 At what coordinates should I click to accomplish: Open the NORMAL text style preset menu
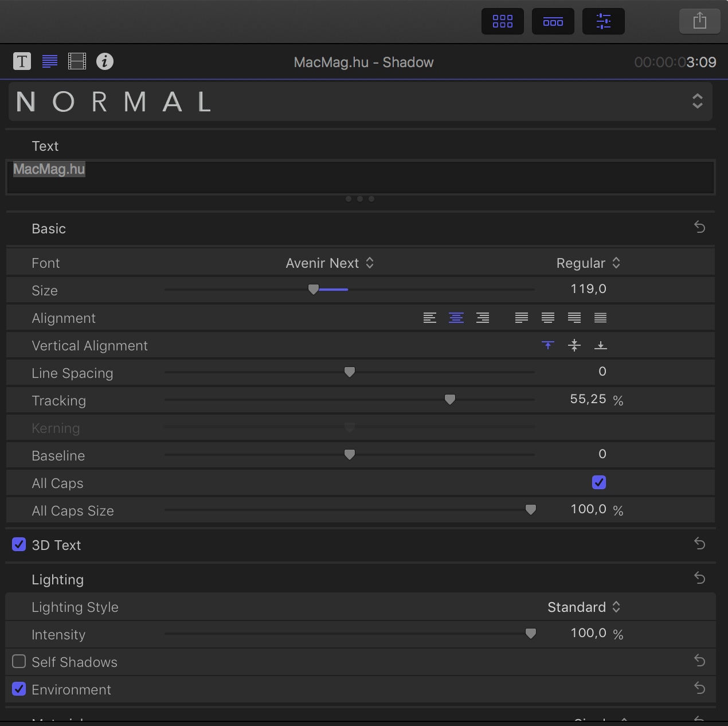361,102
